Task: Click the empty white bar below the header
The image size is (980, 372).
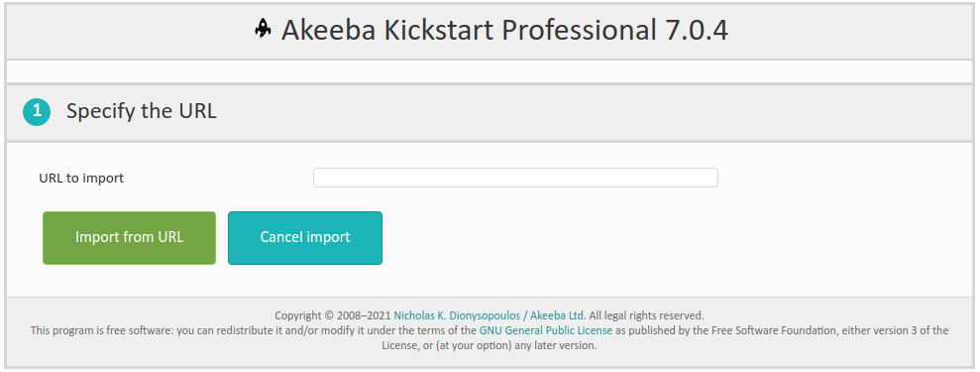Action: coord(490,71)
